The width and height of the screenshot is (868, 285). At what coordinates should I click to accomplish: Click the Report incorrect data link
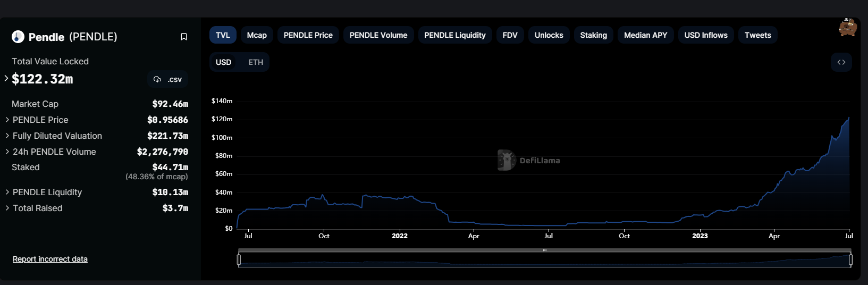50,259
